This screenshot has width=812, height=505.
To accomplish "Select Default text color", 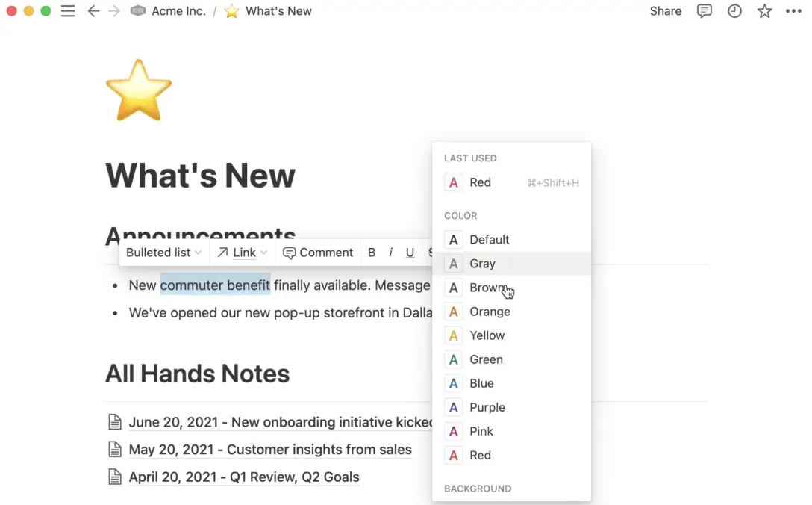I will coord(512,240).
